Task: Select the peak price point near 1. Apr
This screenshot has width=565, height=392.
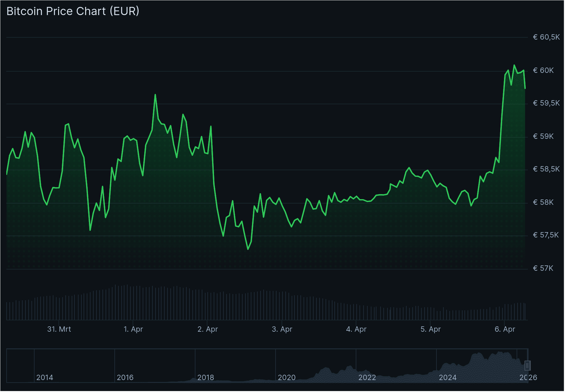Action: [x=156, y=94]
